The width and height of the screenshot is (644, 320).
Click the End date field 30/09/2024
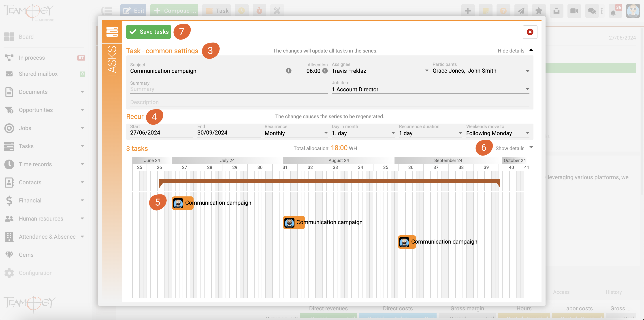point(229,133)
